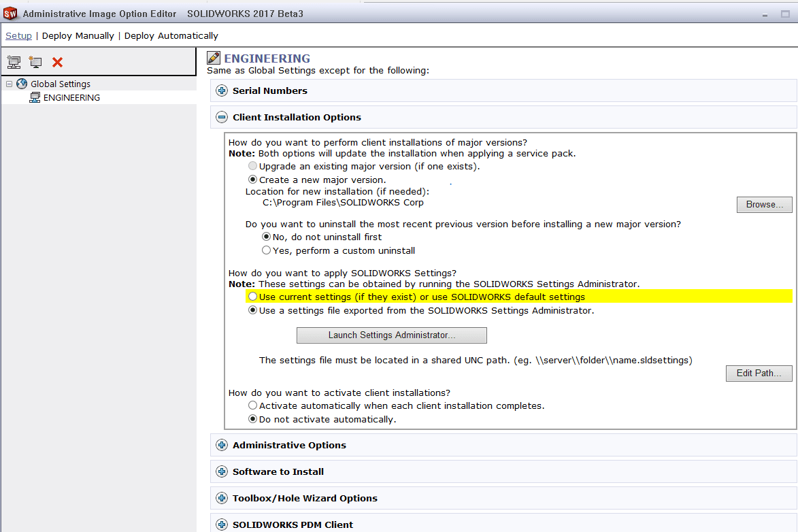Click the install path C:\Program Files\SOLIDWORKS Corp

point(343,203)
